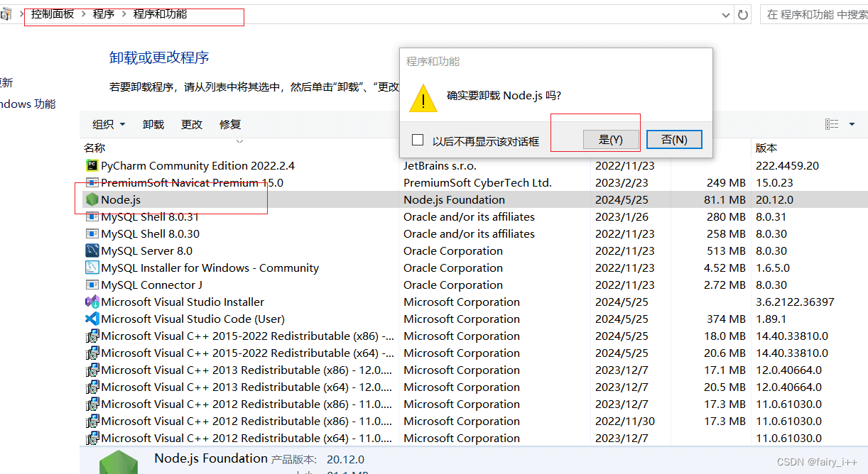Focus the 在 程序和功能 中搜索 search box
Image resolution: width=868 pixels, height=474 pixels.
click(x=815, y=14)
